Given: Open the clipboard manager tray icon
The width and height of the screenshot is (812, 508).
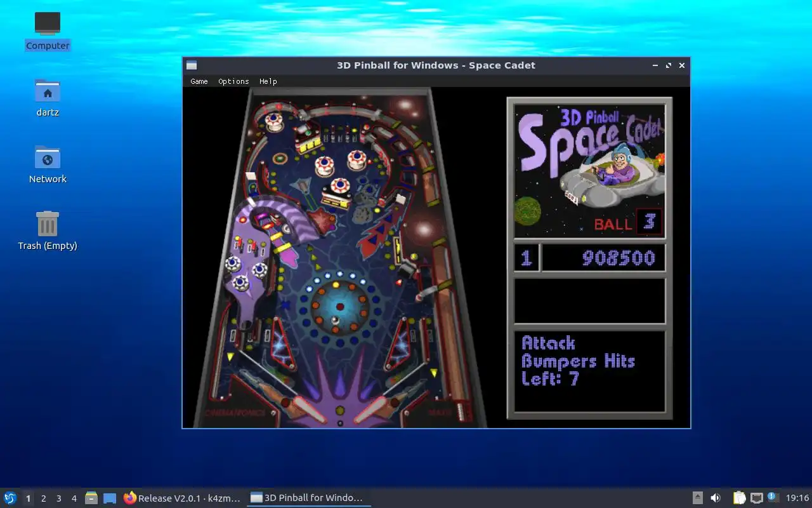Looking at the screenshot, I should (739, 498).
